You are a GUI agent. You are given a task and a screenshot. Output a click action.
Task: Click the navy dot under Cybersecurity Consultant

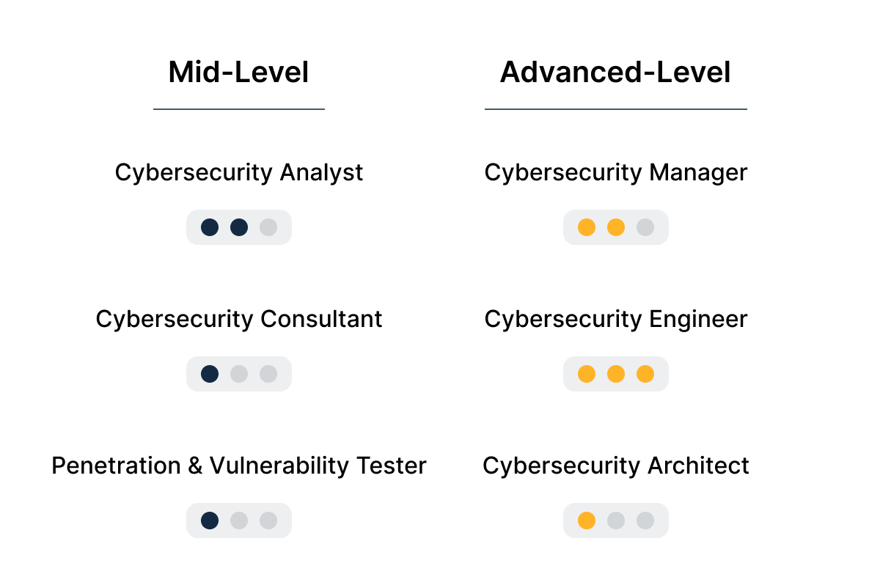point(210,374)
